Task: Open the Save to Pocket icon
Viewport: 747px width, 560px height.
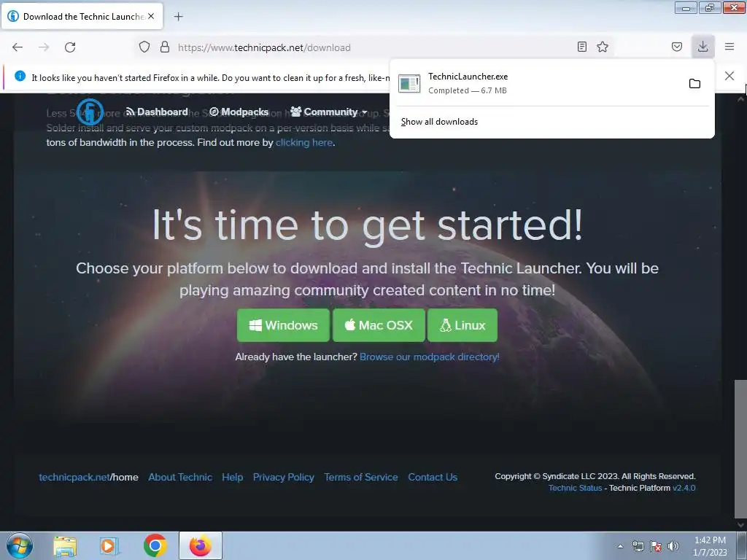Action: pyautogui.click(x=677, y=47)
